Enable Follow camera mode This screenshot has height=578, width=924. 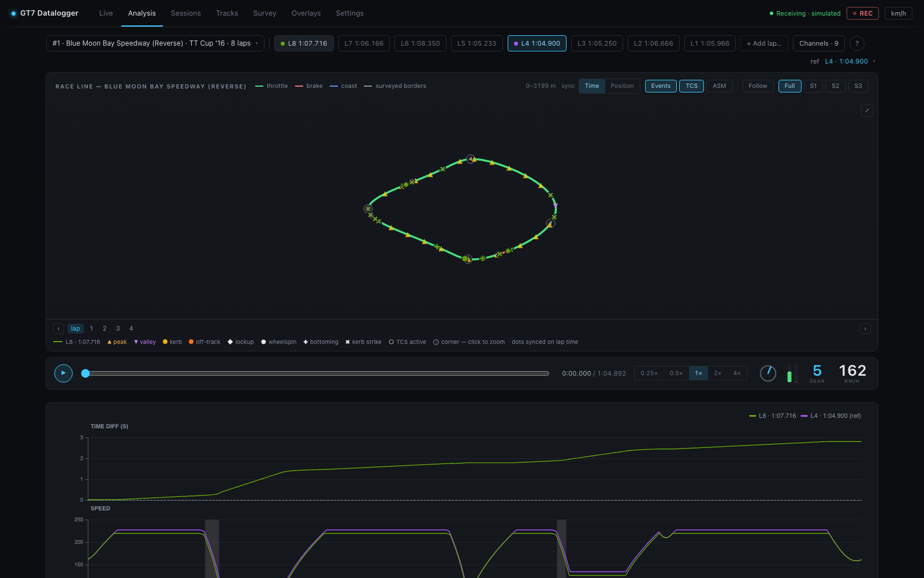pyautogui.click(x=758, y=86)
